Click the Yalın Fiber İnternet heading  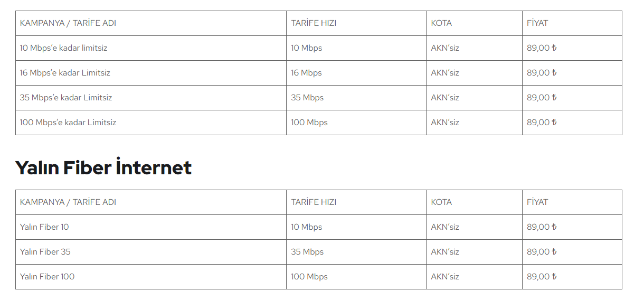[x=103, y=167]
